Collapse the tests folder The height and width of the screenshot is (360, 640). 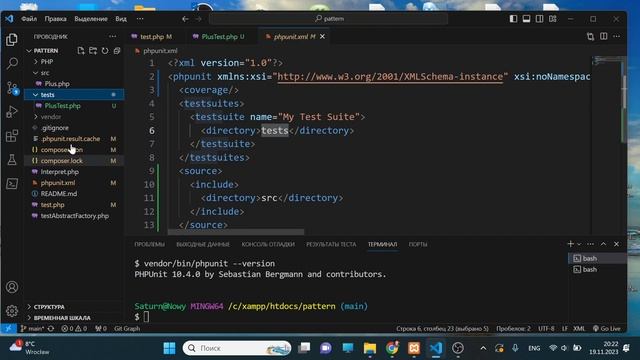(x=36, y=95)
